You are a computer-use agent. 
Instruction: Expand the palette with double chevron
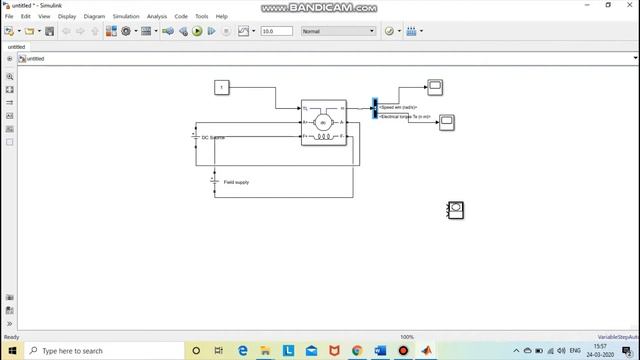tap(10, 324)
